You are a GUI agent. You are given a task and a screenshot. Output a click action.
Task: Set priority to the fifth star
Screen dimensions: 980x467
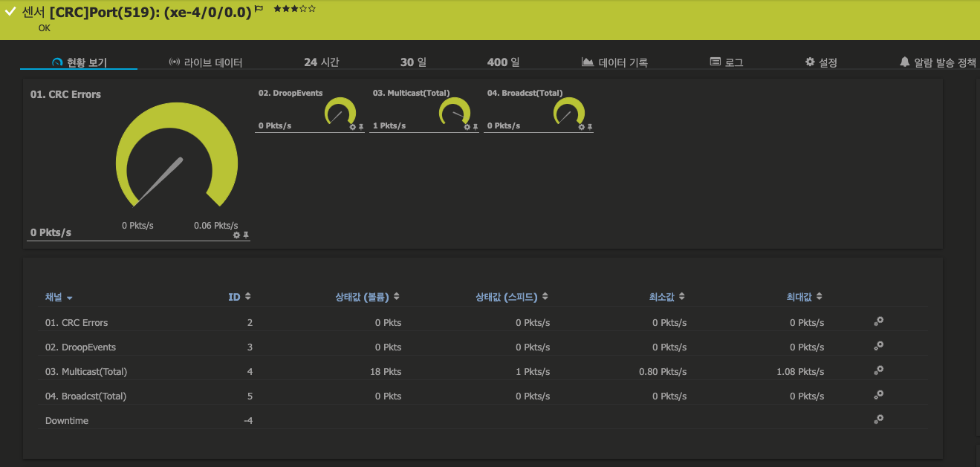click(312, 9)
